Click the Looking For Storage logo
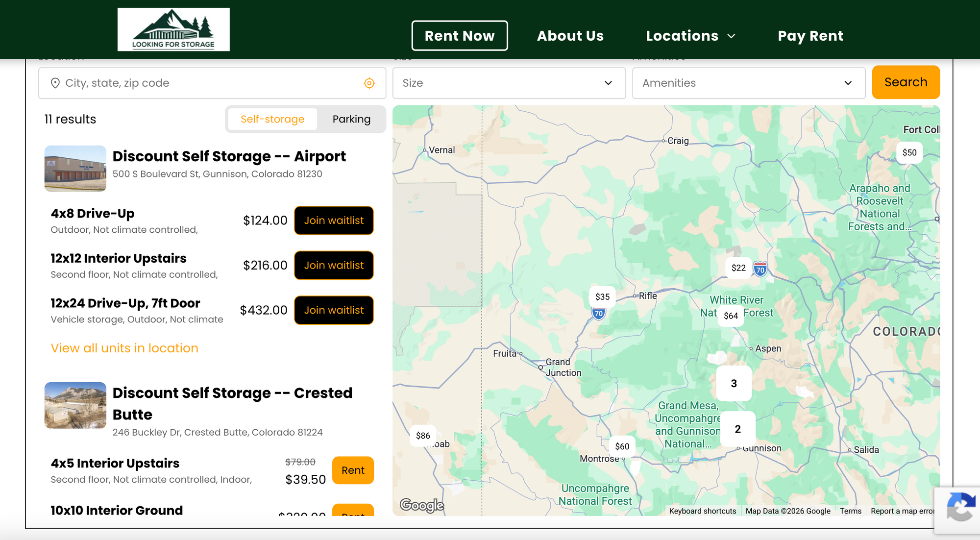The height and width of the screenshot is (540, 980). 173,29
